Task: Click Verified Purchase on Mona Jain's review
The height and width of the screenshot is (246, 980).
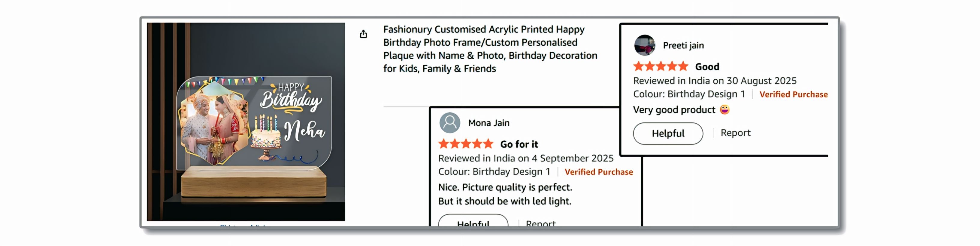Action: [598, 172]
